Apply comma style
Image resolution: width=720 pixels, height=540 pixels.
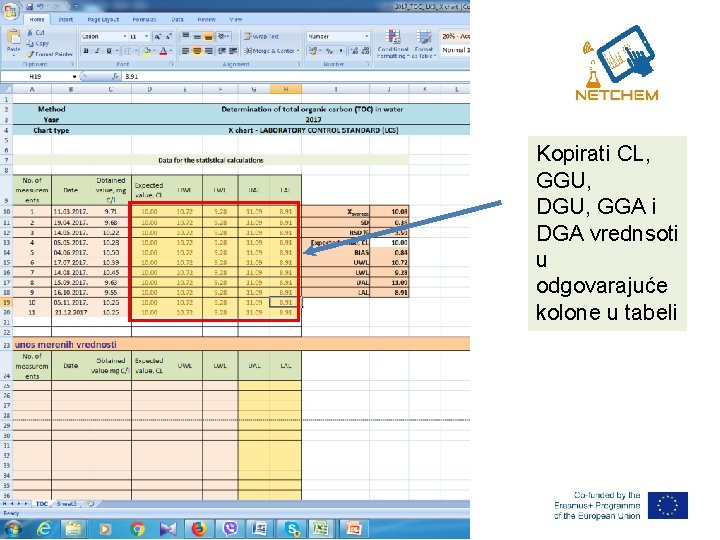[340, 51]
